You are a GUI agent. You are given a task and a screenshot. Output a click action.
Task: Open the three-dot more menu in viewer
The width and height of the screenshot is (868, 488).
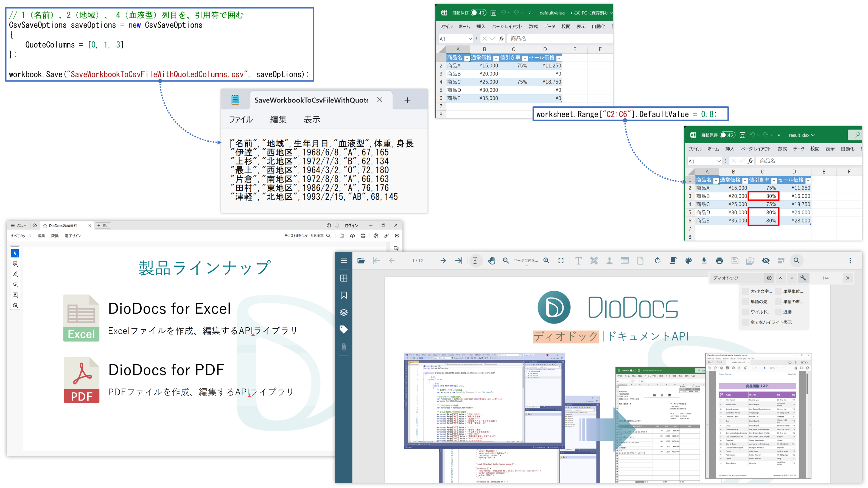[850, 261]
